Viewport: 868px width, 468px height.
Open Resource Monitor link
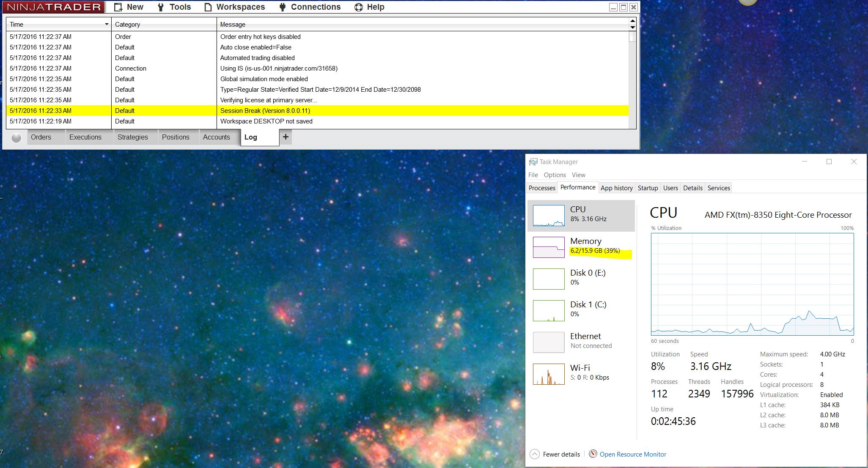pos(633,454)
